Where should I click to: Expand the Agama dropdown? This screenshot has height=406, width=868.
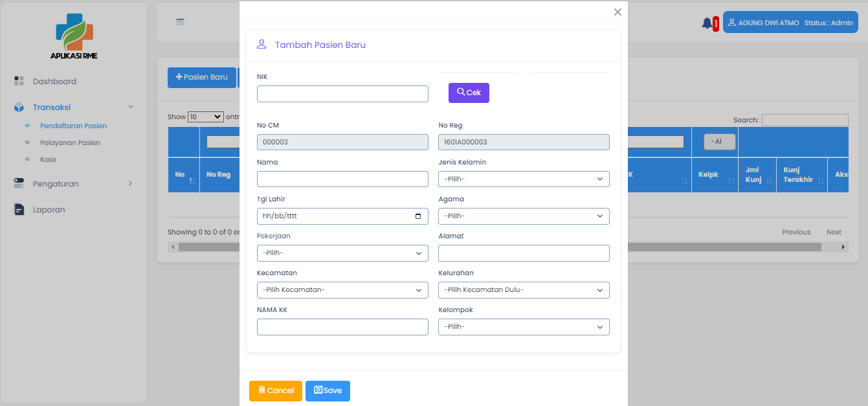tap(524, 216)
